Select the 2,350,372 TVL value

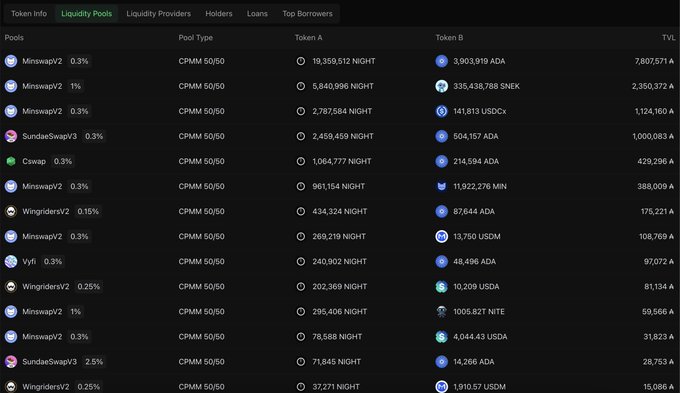tap(653, 86)
